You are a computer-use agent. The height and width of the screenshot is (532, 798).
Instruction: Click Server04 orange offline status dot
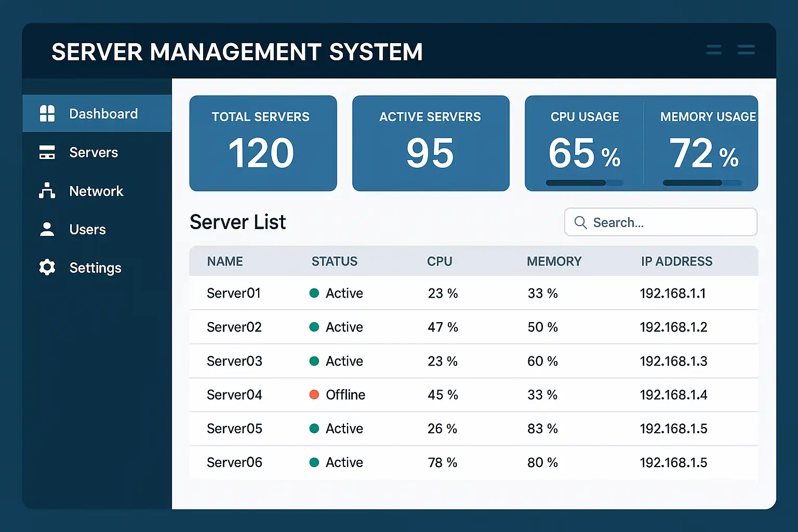(314, 395)
